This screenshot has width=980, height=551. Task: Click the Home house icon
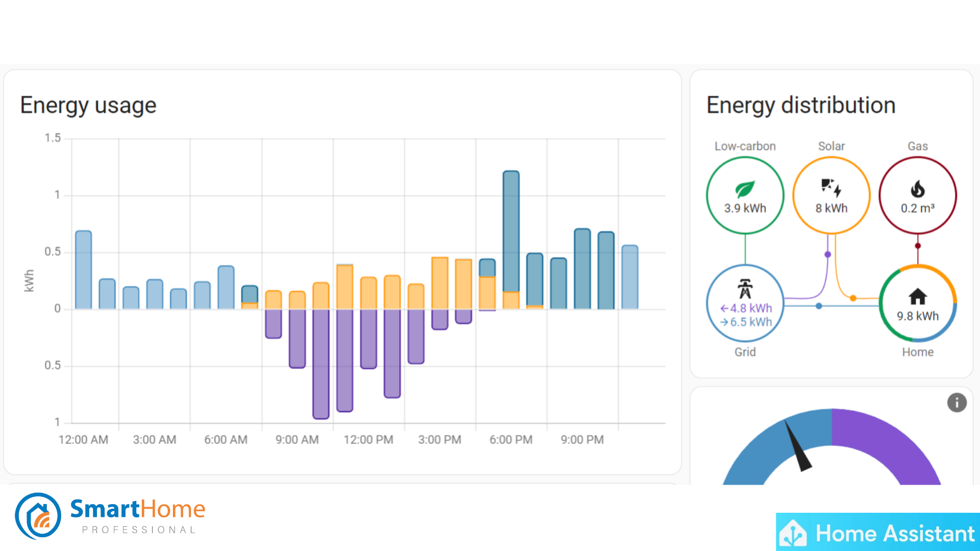coord(917,296)
